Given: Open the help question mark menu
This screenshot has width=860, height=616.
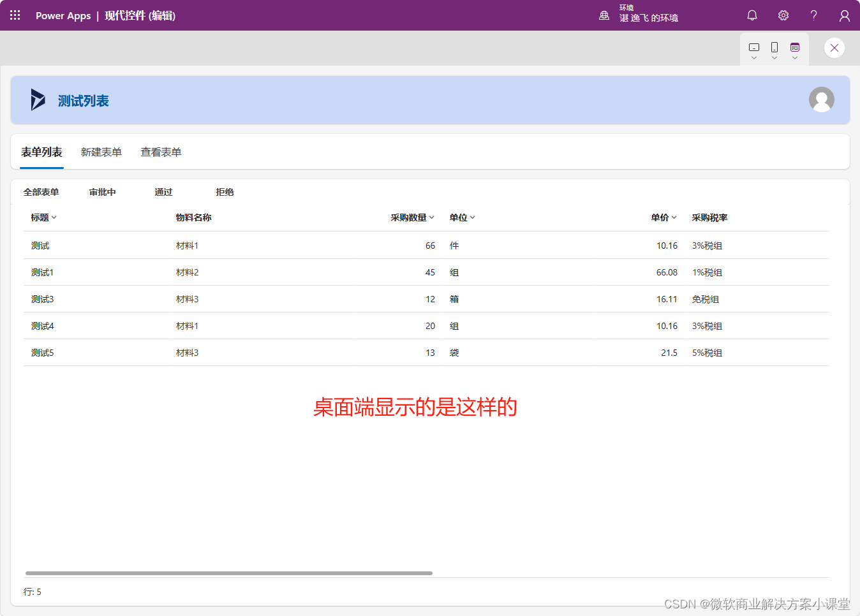Looking at the screenshot, I should 813,15.
